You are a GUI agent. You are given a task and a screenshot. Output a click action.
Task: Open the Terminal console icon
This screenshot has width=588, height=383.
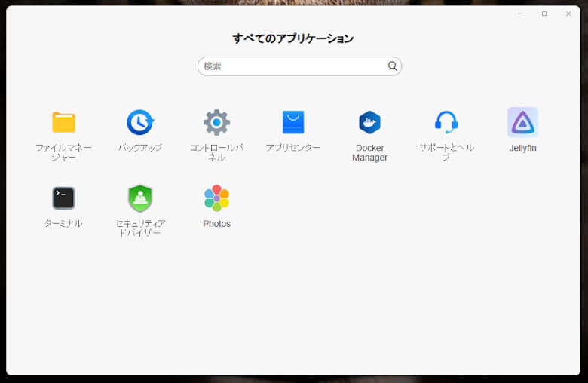(x=63, y=198)
